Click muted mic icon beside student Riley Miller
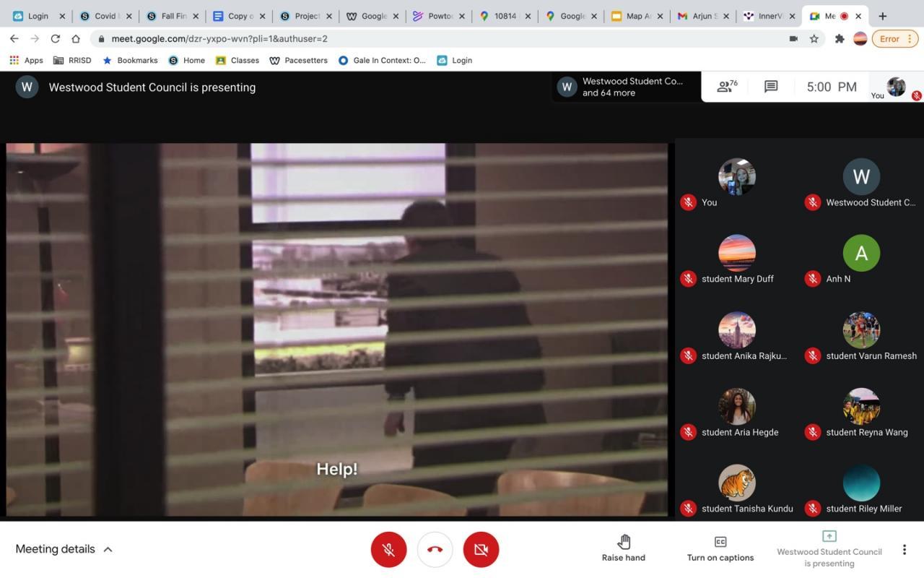 [813, 509]
